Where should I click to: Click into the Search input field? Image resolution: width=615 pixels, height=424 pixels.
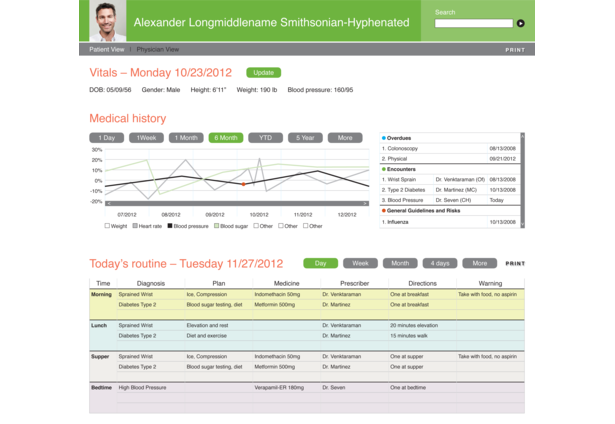pyautogui.click(x=473, y=24)
